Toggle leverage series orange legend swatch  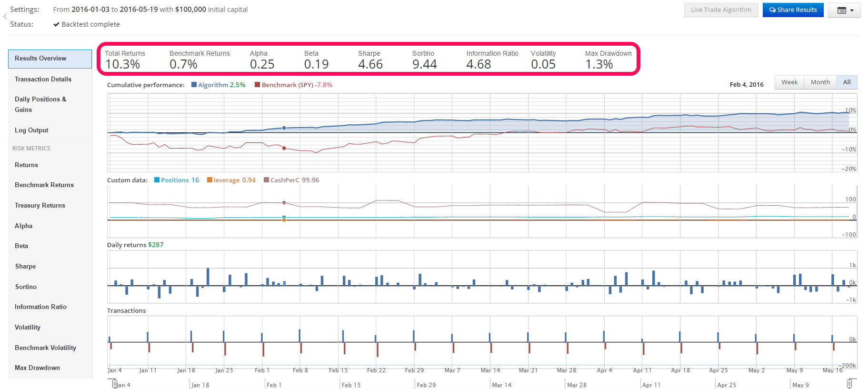pyautogui.click(x=210, y=180)
